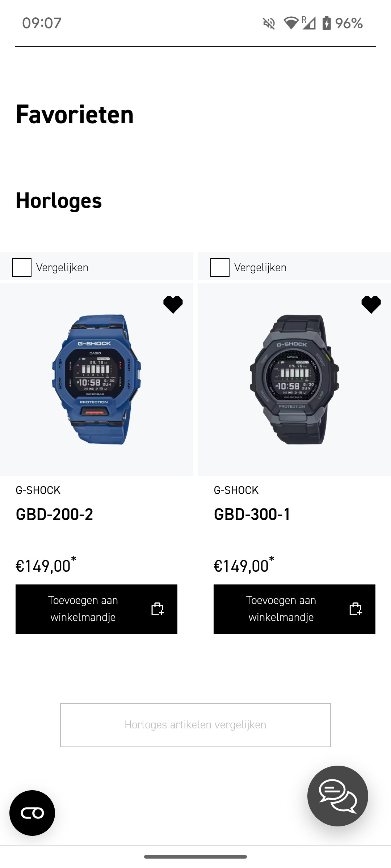
Task: Tap the bottom navigation gesture bar
Action: (195, 857)
